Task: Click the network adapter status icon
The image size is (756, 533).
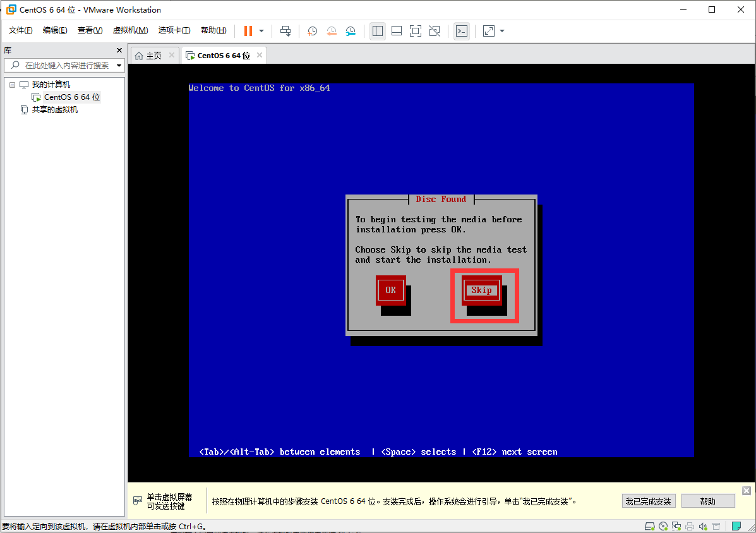Action: [x=676, y=526]
